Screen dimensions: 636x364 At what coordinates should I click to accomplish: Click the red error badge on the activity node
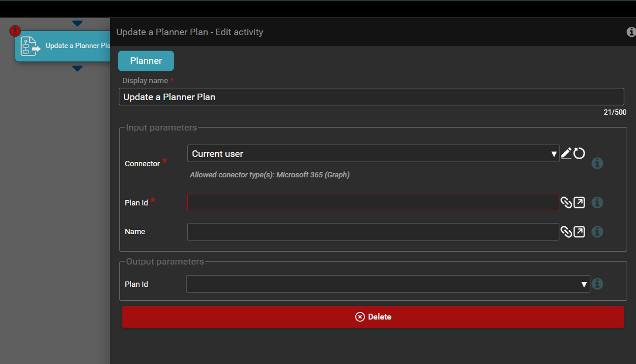(15, 31)
